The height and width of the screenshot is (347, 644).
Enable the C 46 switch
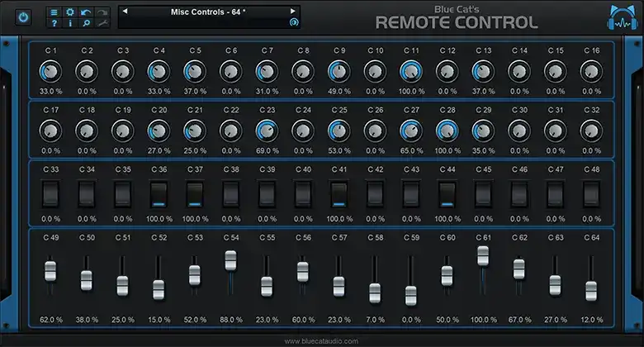tap(519, 193)
